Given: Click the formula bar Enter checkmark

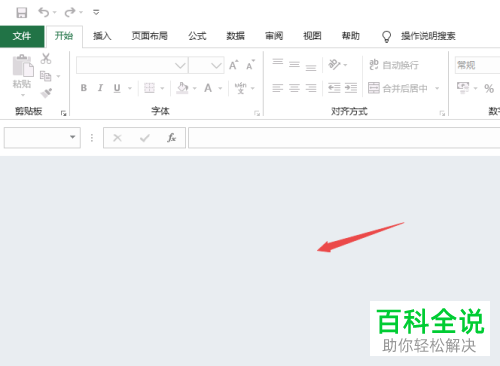Looking at the screenshot, I should (x=145, y=138).
